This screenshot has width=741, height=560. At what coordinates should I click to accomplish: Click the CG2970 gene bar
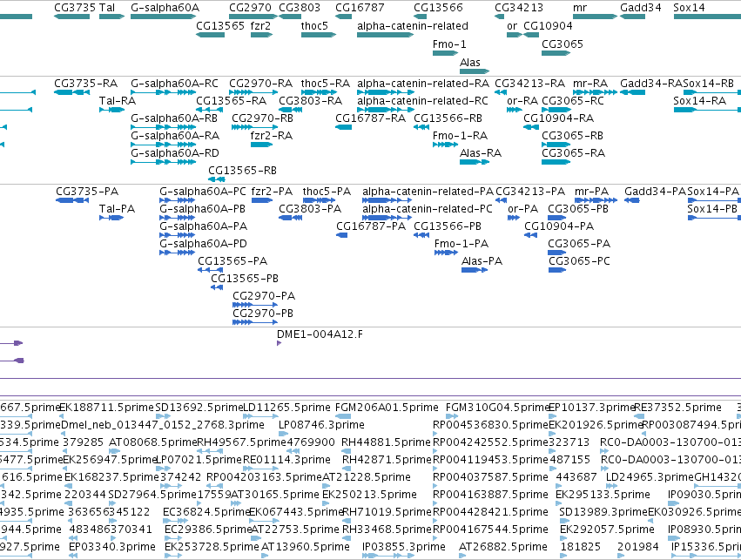click(253, 17)
